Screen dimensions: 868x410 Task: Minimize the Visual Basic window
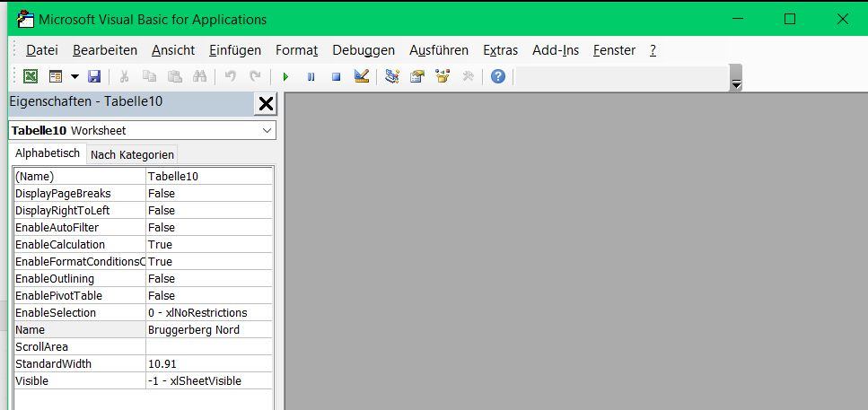pyautogui.click(x=737, y=19)
